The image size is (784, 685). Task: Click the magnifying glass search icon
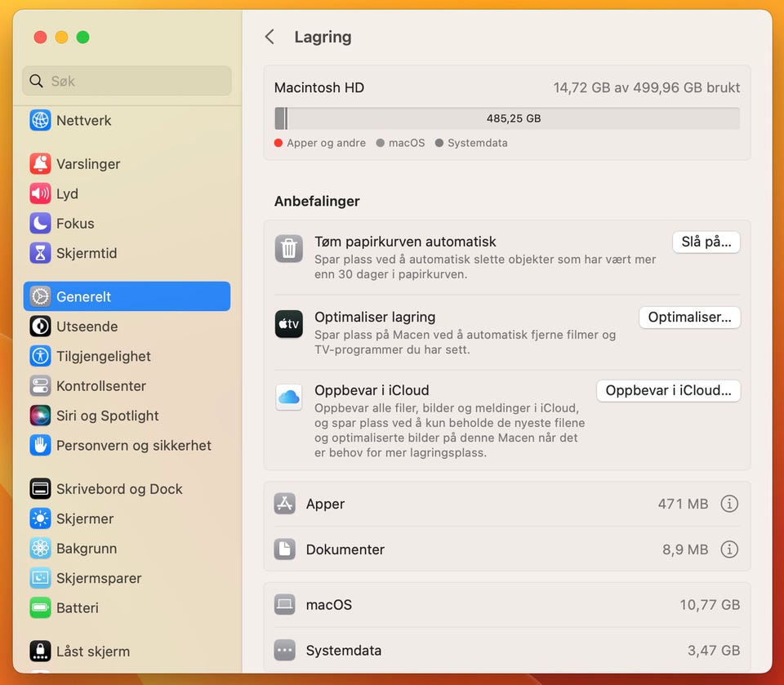tap(36, 81)
